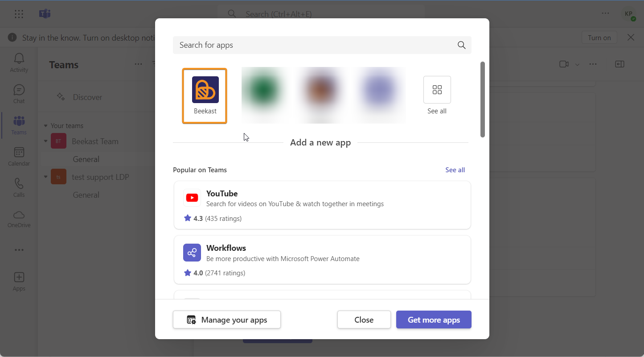Click the Discover sparkle icon
The width and height of the screenshot is (644, 357).
point(61,97)
